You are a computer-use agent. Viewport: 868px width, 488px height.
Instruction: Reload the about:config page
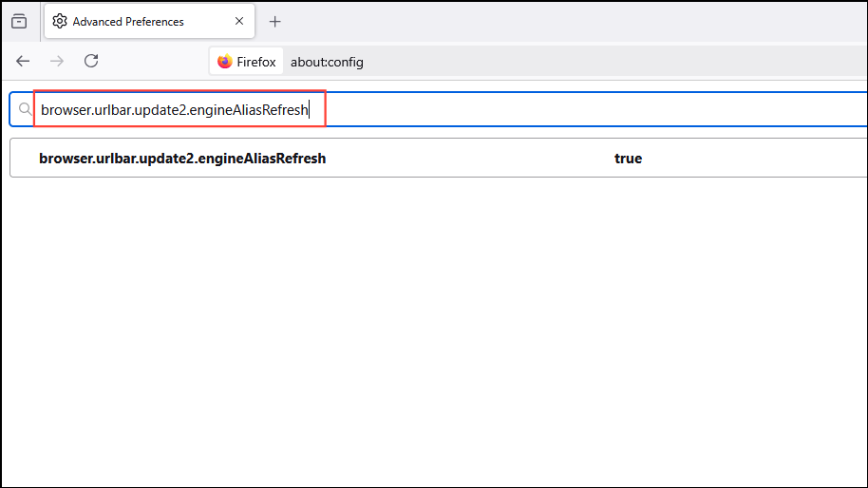tap(91, 62)
